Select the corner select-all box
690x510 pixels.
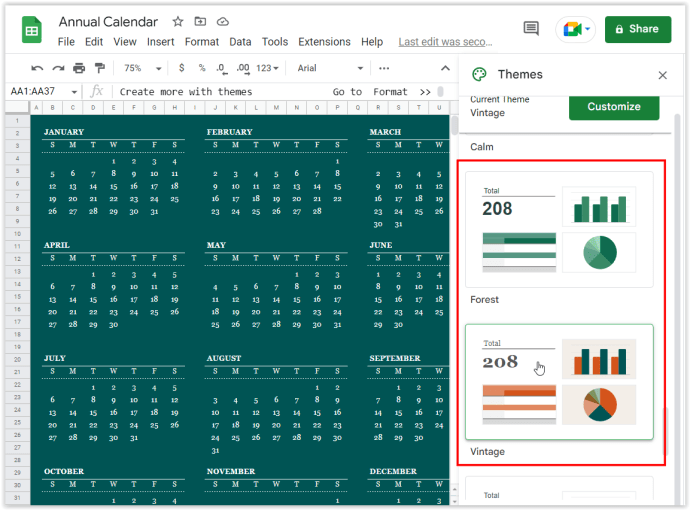point(17,107)
